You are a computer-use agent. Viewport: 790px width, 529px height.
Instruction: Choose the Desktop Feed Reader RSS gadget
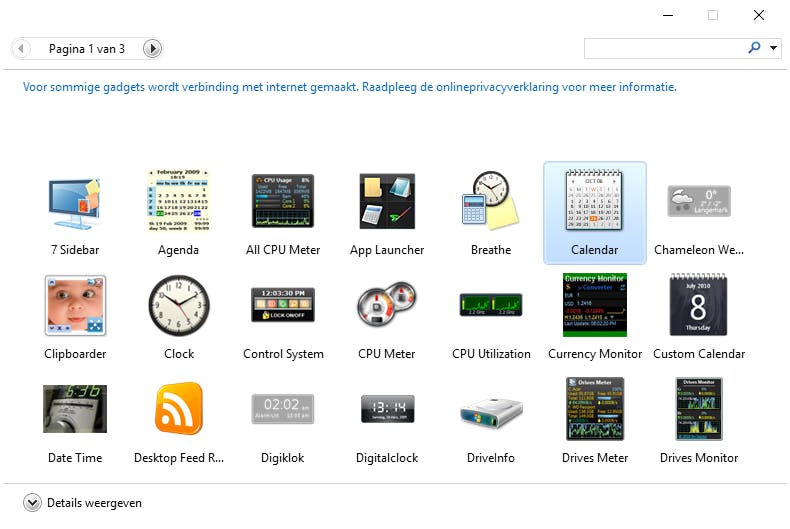coord(179,409)
